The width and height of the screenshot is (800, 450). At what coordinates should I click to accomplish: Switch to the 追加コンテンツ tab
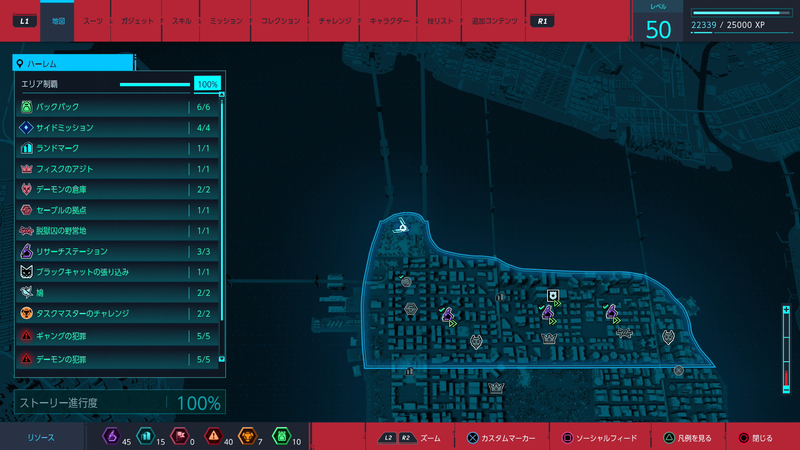[x=494, y=21]
